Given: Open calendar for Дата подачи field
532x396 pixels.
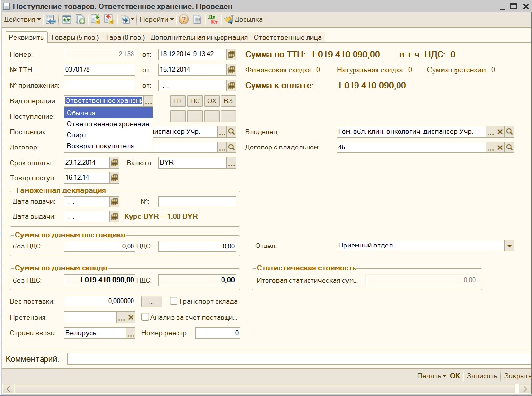Looking at the screenshot, I should (x=114, y=201).
